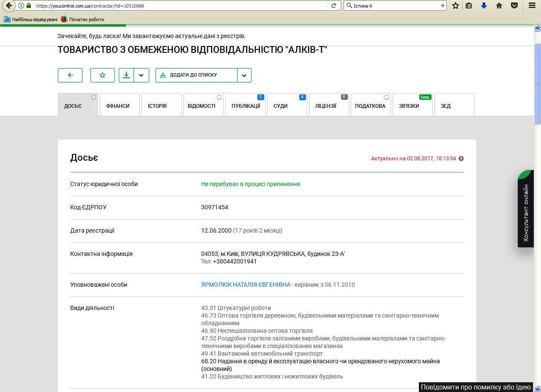Add company to favorites with star button

[x=103, y=75]
